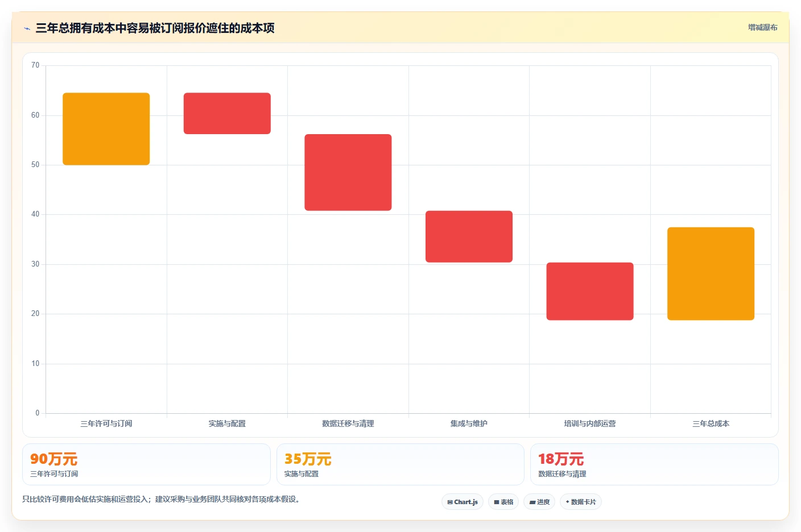
Task: Click the orange 三年许可与订阅 bar
Action: click(x=106, y=129)
